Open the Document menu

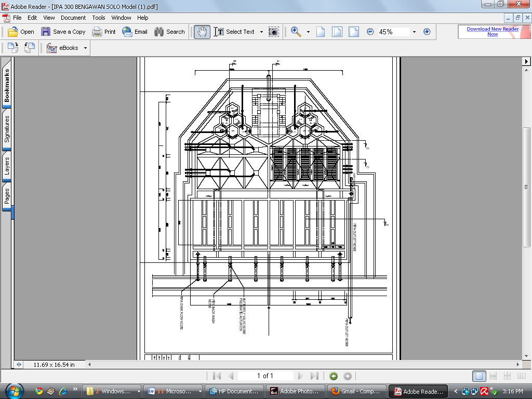coord(73,18)
